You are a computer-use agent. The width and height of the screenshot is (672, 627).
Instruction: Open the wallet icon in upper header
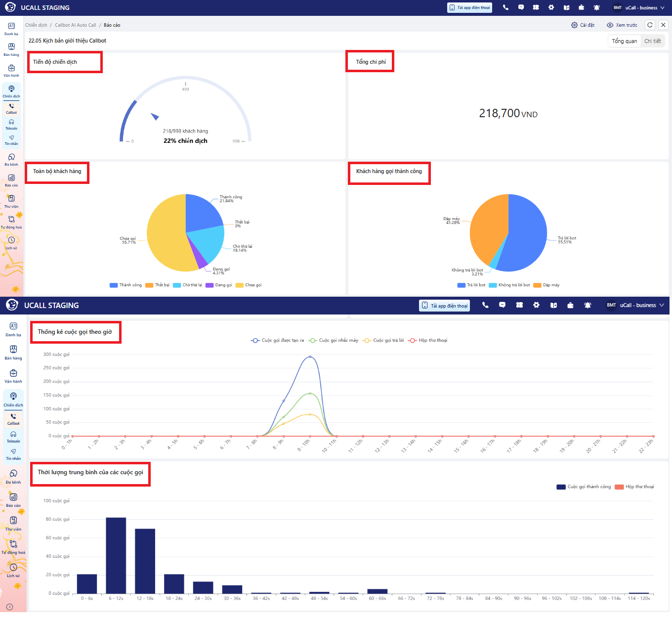(x=581, y=7)
